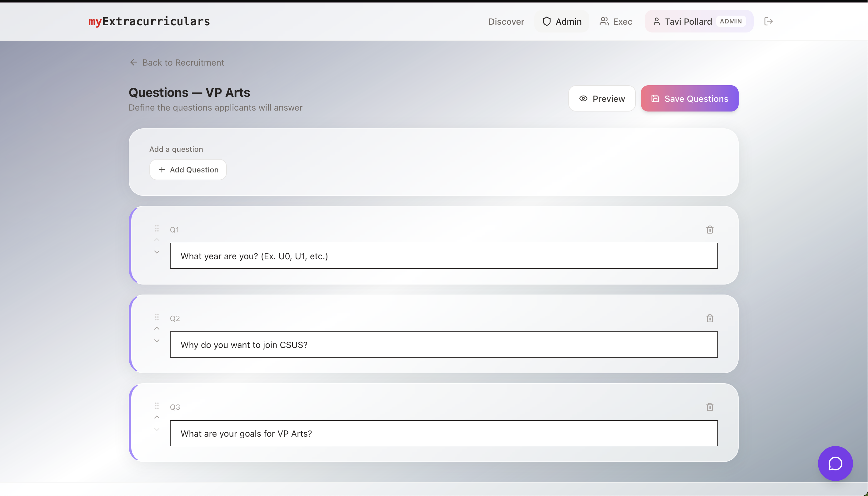The height and width of the screenshot is (496, 868).
Task: Move Q3 up with chevron arrow
Action: (157, 417)
